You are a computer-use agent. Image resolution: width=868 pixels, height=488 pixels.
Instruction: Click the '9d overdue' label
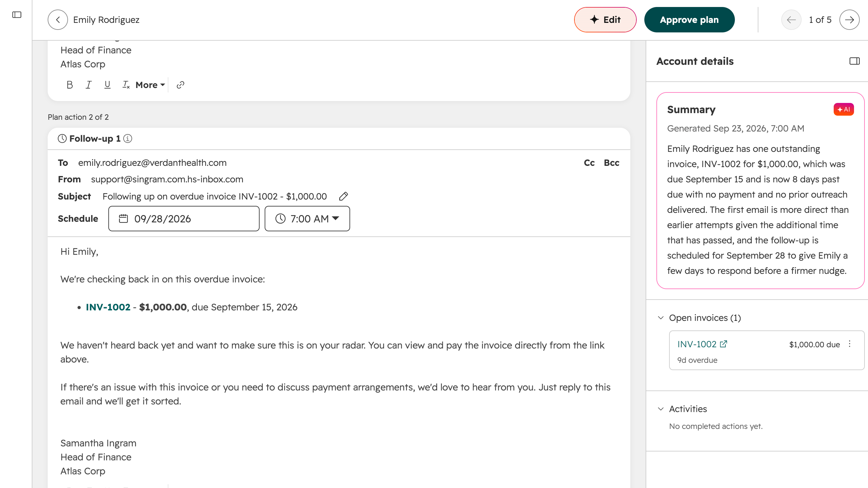coord(697,360)
